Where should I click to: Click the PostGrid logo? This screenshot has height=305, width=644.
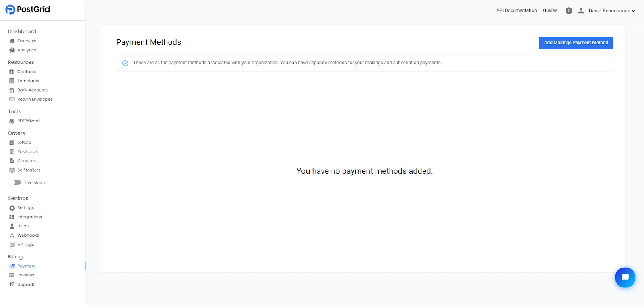(x=27, y=10)
